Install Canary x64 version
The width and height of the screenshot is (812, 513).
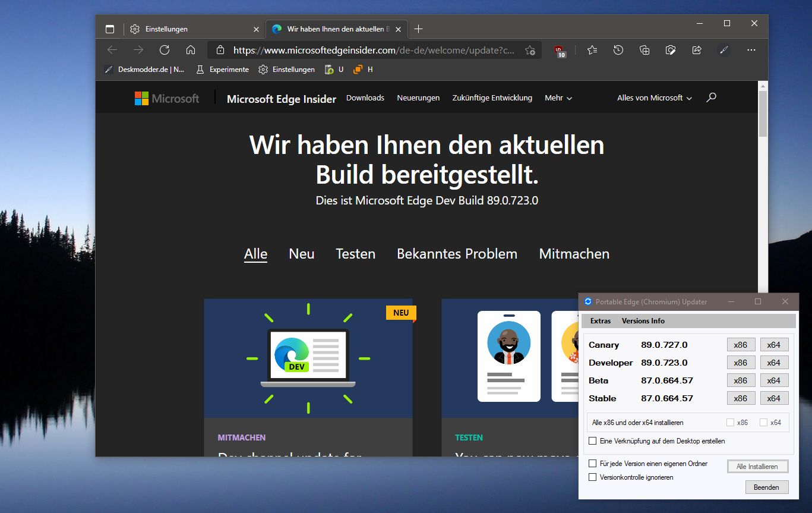pyautogui.click(x=774, y=345)
